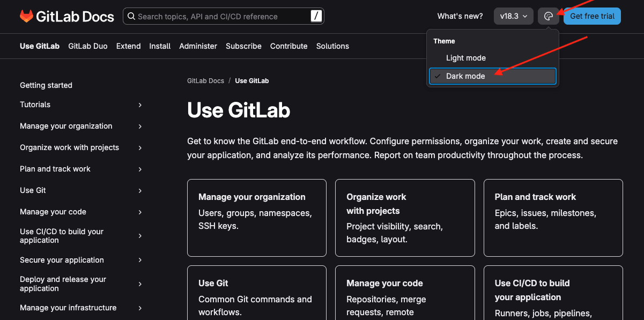
Task: Open the Manage your code card
Action: [405, 293]
